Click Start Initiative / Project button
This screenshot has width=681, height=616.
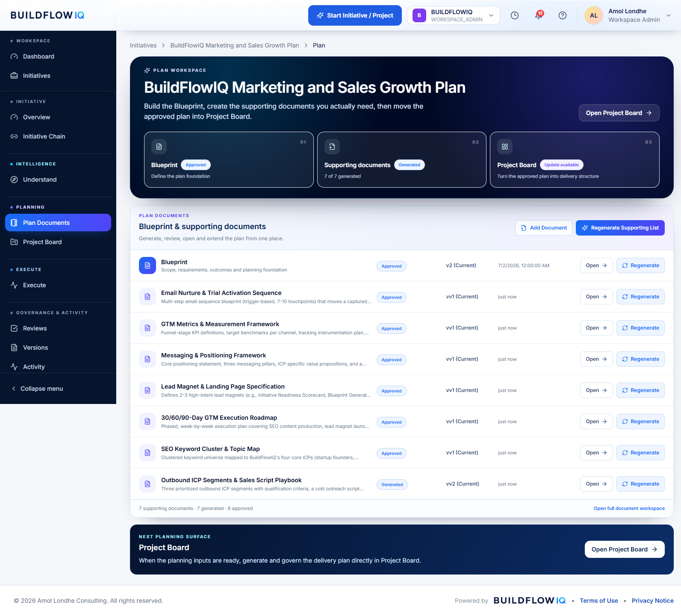coord(355,15)
